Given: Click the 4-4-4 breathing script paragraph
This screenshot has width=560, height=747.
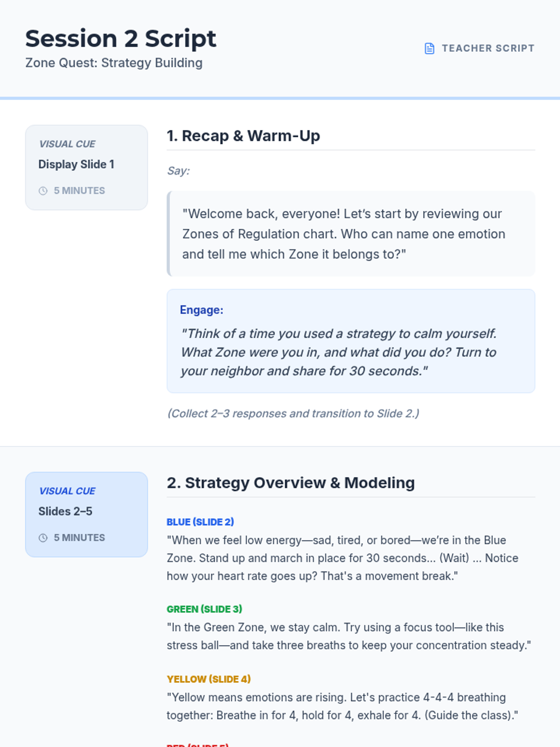Looking at the screenshot, I should click(342, 706).
